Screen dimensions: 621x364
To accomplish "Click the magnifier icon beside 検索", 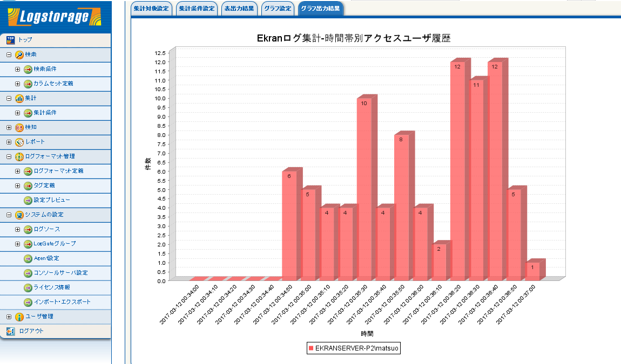I will pos(19,54).
